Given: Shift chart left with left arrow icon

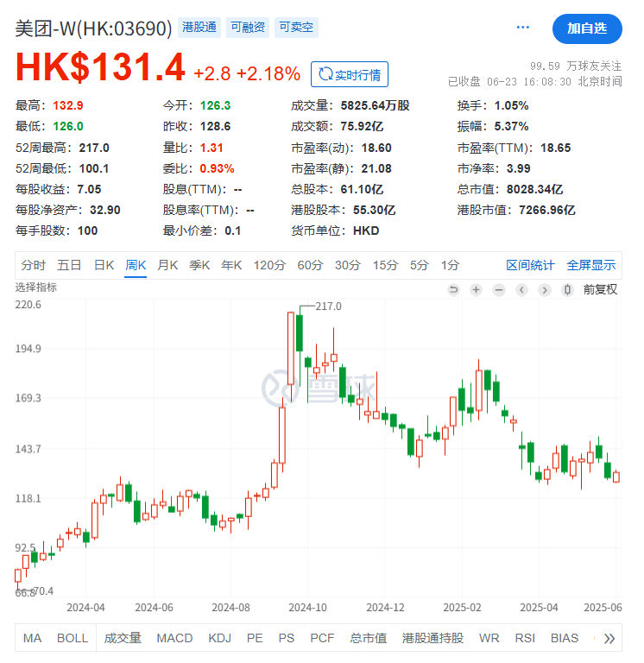Looking at the screenshot, I should pyautogui.click(x=521, y=290).
